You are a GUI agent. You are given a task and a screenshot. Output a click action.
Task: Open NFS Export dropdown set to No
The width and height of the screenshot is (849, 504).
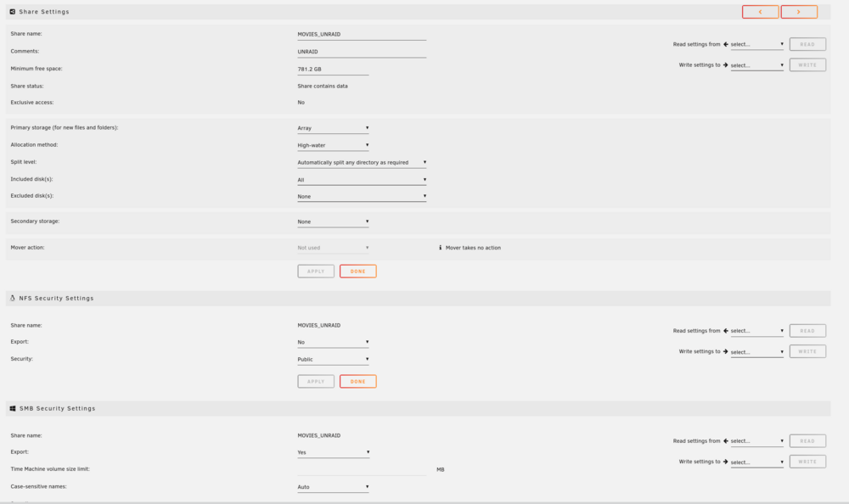[333, 342]
